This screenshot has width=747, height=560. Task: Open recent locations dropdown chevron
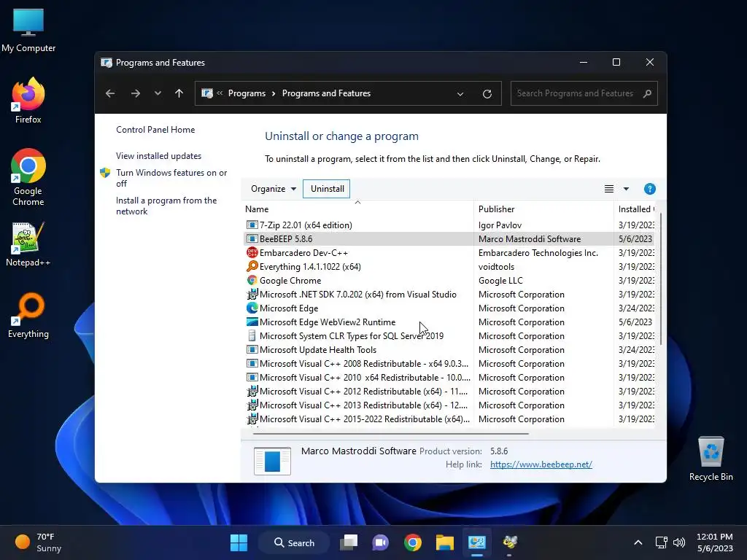point(158,93)
